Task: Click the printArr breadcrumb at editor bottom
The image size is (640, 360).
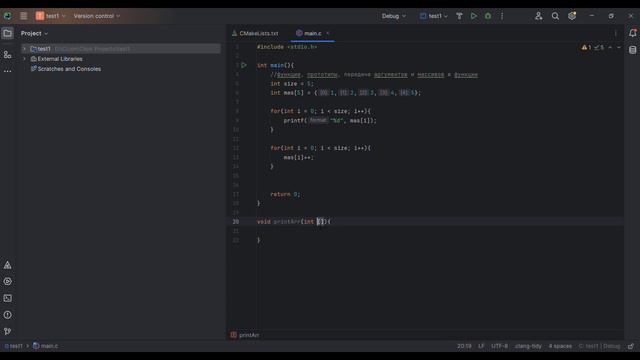Action: click(245, 335)
